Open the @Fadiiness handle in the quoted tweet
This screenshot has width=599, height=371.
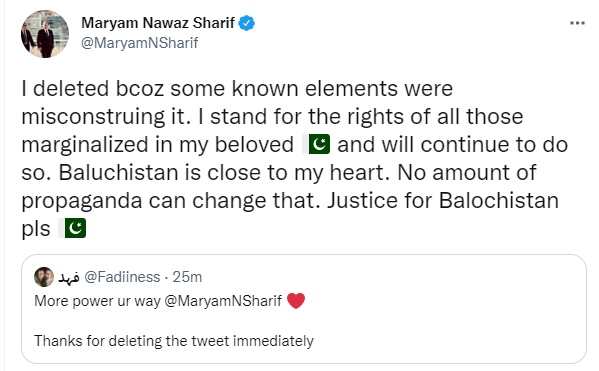tap(122, 277)
